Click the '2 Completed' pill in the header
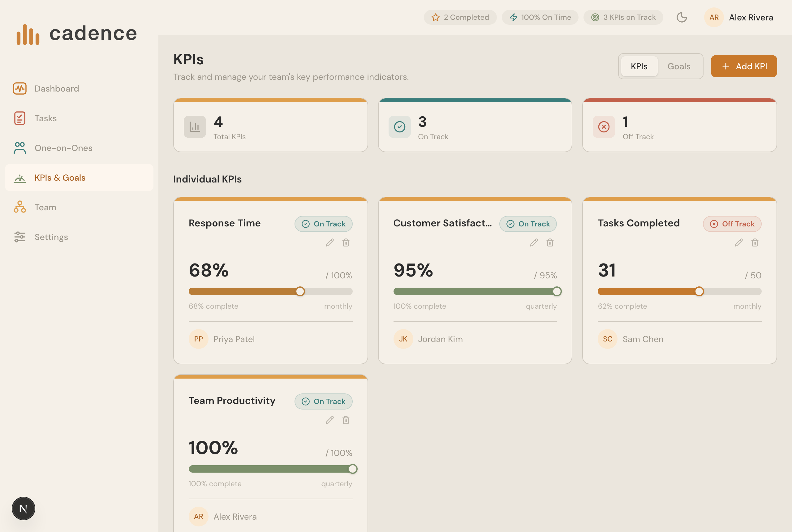 pos(460,17)
